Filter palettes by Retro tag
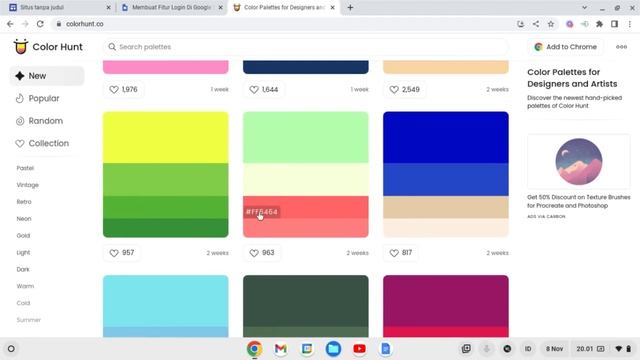This screenshot has height=360, width=640. point(24,202)
